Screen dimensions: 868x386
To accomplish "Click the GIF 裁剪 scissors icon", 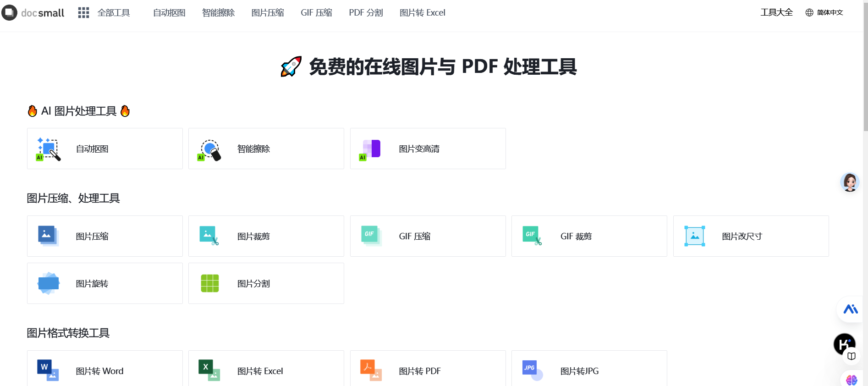I will click(532, 236).
